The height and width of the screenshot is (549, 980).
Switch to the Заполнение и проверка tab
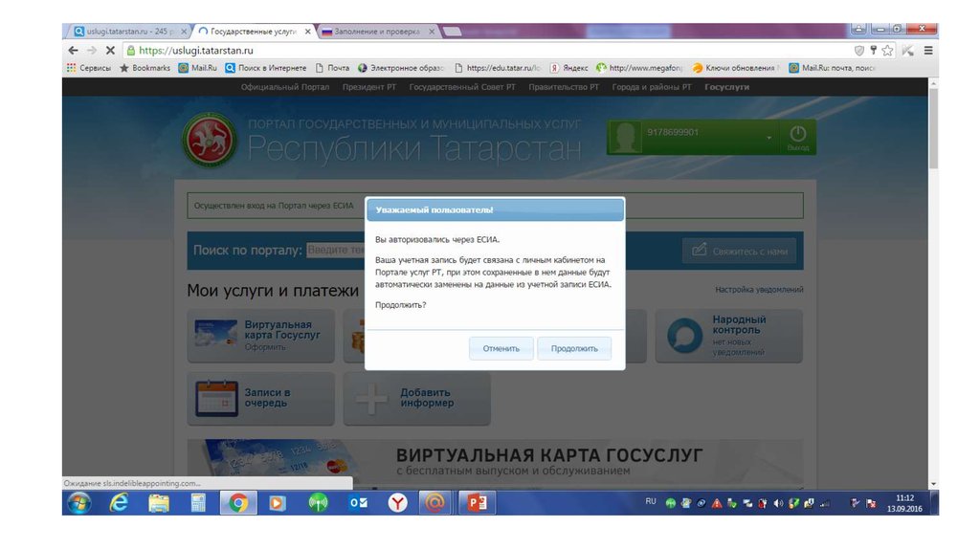coord(378,32)
